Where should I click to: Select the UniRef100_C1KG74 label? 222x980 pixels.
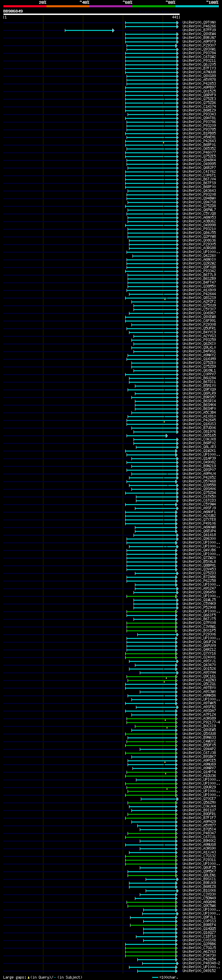click(x=199, y=106)
